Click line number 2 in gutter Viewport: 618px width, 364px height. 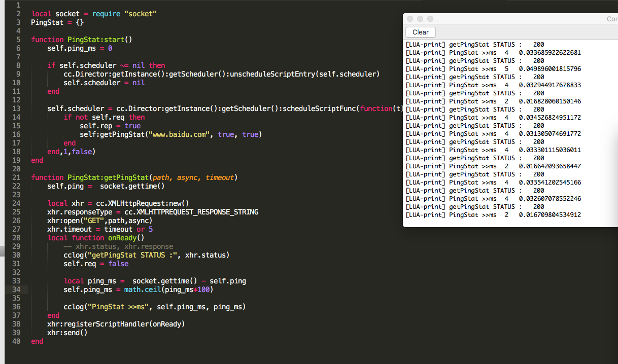point(18,14)
